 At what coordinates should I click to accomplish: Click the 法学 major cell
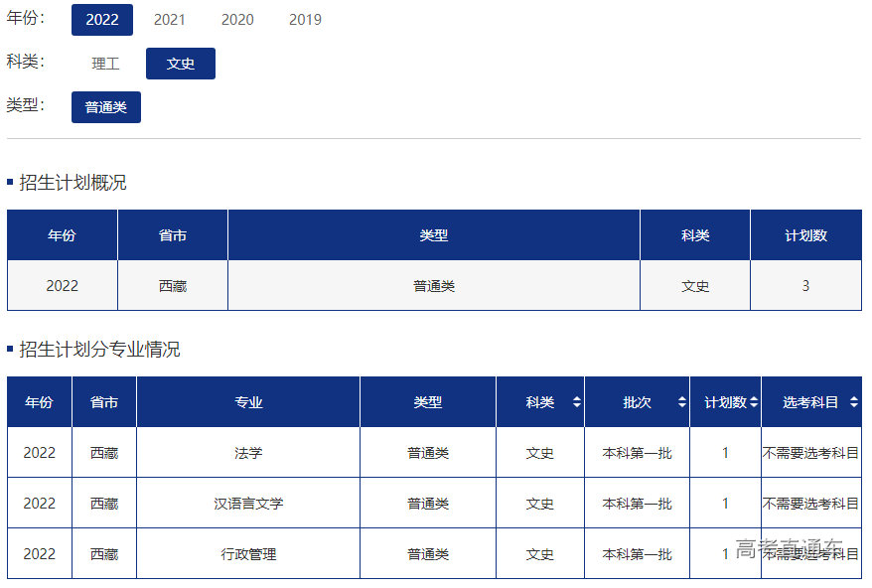248,453
